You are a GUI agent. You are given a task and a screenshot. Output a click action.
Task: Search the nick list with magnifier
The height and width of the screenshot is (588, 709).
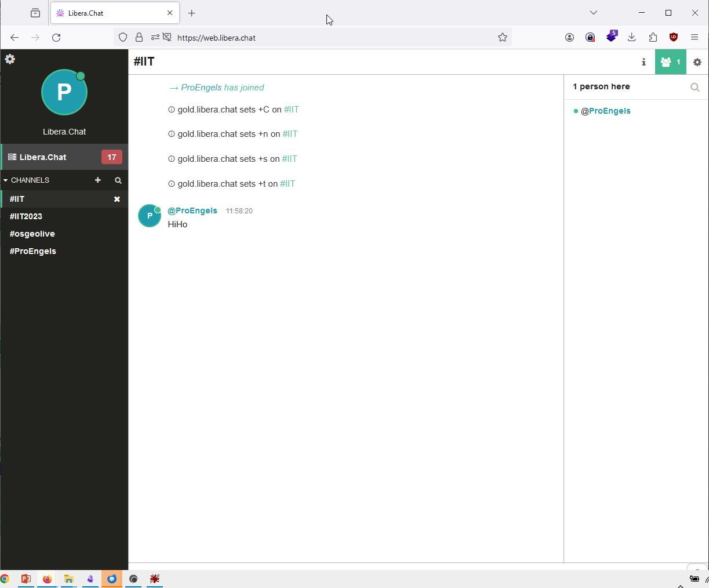695,87
